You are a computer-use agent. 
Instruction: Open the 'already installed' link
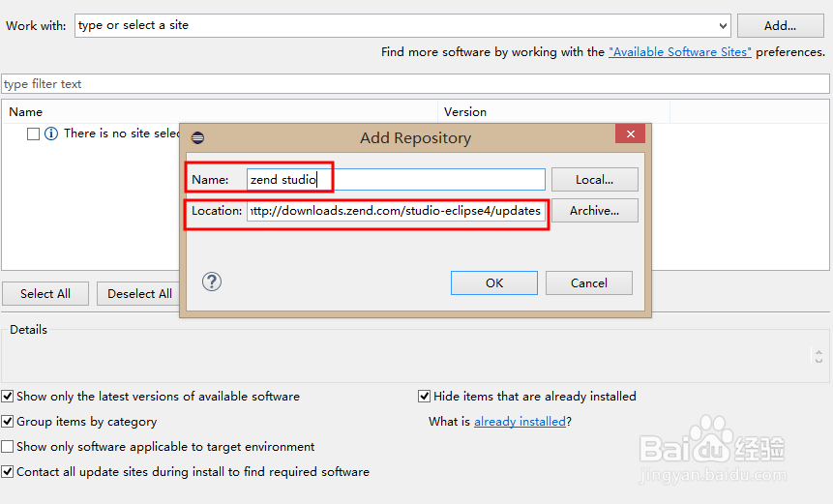click(x=520, y=422)
